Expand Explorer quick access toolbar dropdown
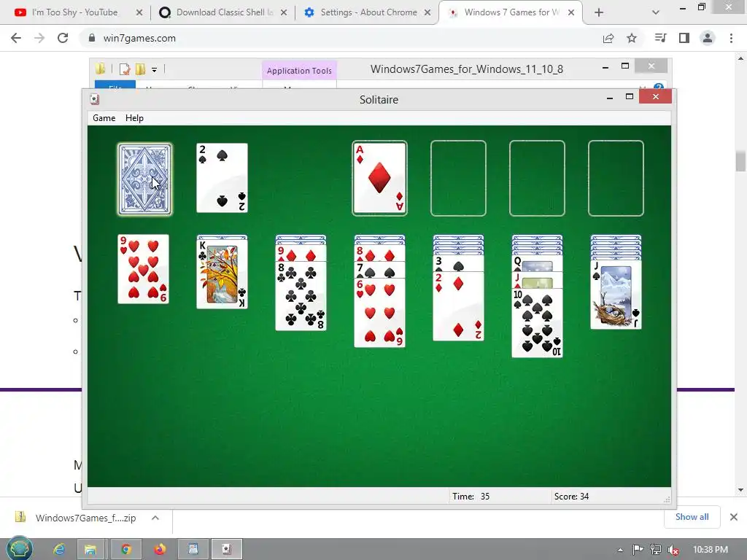747x560 pixels. click(x=155, y=69)
